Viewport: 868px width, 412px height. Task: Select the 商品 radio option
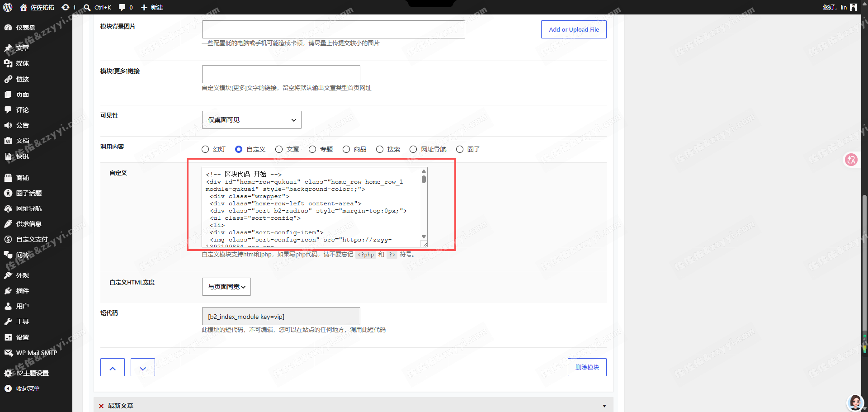coord(346,149)
